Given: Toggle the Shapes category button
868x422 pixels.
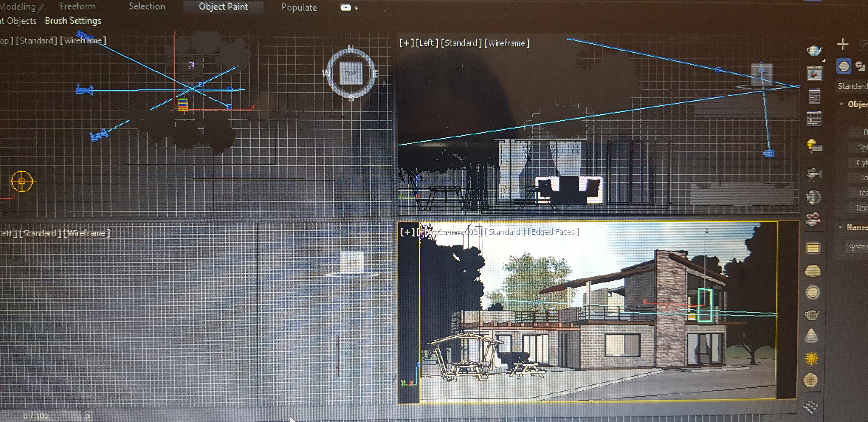Looking at the screenshot, I should pyautogui.click(x=860, y=66).
